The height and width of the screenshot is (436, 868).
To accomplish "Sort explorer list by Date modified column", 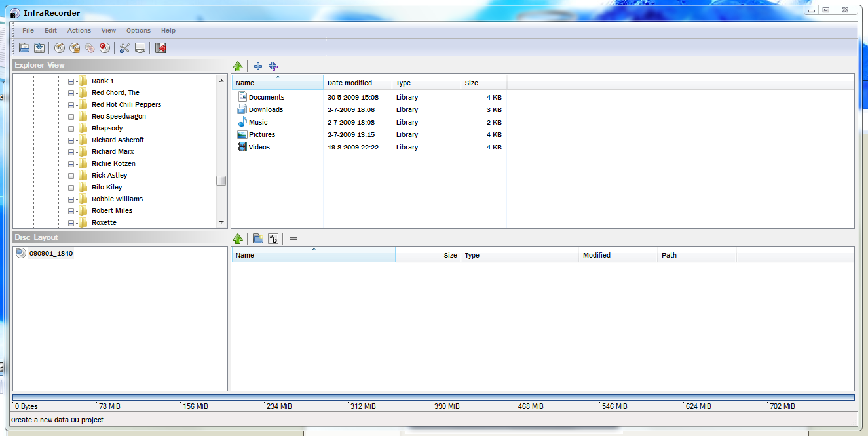I will 358,83.
